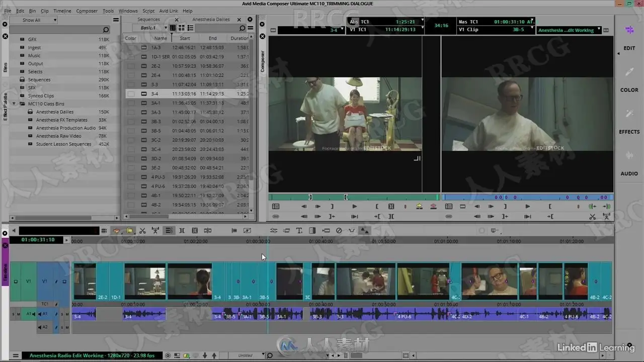Toggle the V1 record track monitor icon
Image resolution: width=644 pixels, height=362 pixels.
point(64,282)
